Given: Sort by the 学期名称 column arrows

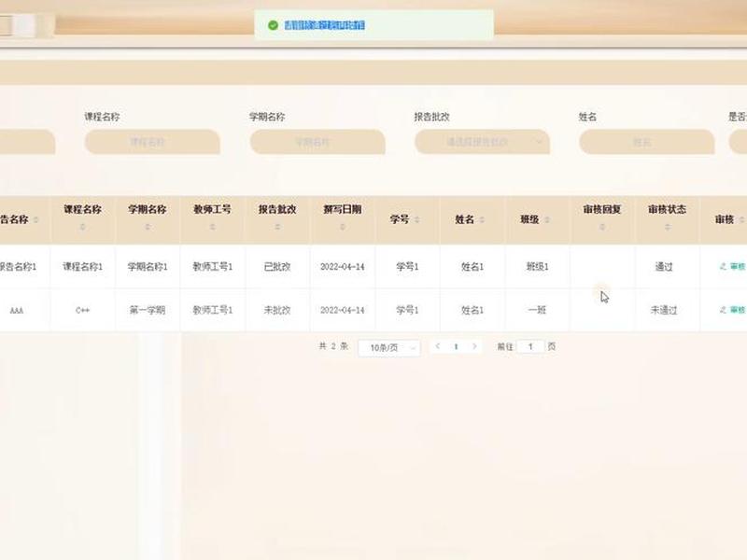Looking at the screenshot, I should [x=148, y=227].
